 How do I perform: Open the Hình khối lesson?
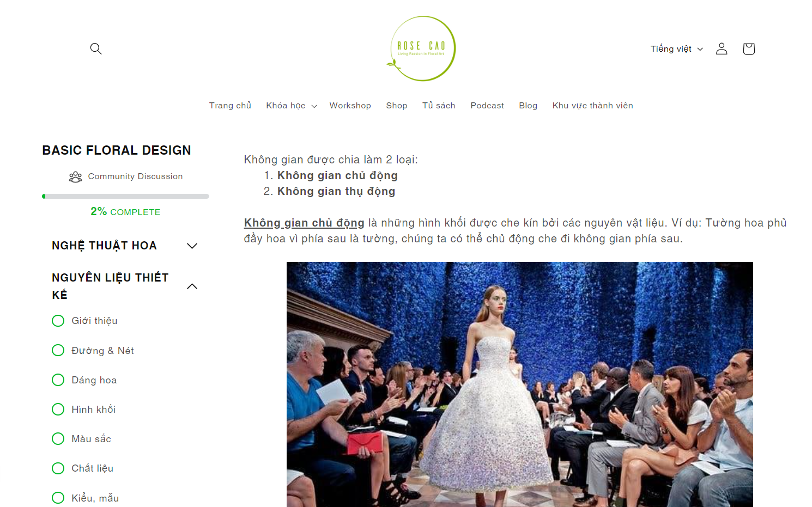(94, 410)
